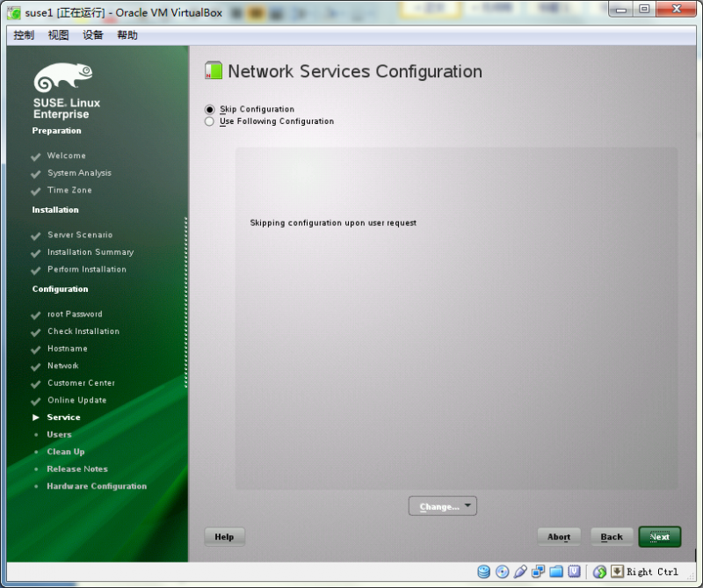Viewport: 703px width, 588px height.
Task: Click the mouse integration status icon
Action: [598, 571]
